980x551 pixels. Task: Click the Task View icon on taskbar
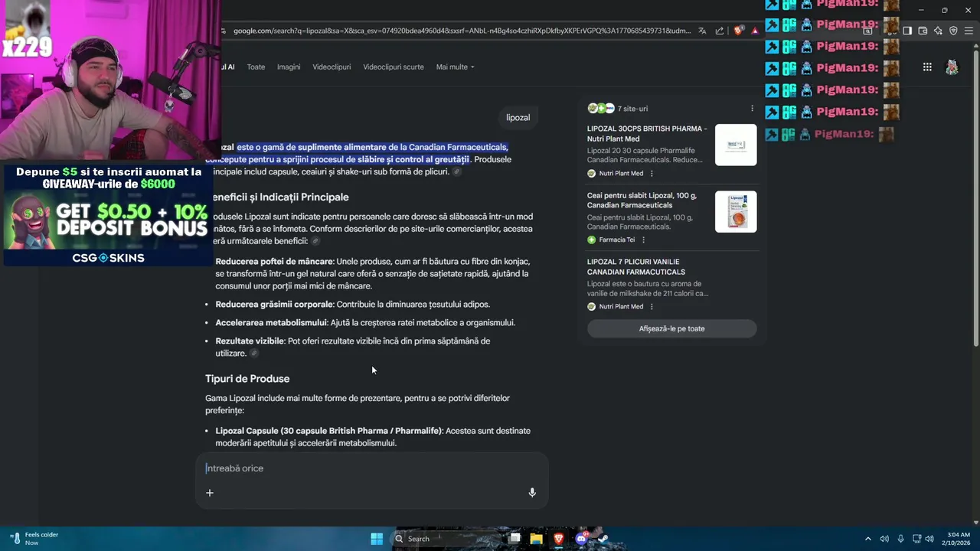tap(514, 539)
